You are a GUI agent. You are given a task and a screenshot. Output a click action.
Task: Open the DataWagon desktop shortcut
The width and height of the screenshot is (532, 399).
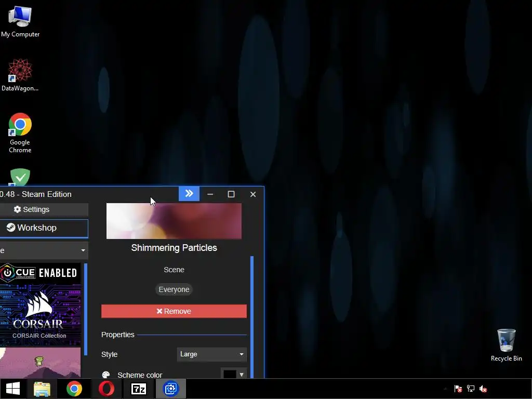tap(20, 75)
